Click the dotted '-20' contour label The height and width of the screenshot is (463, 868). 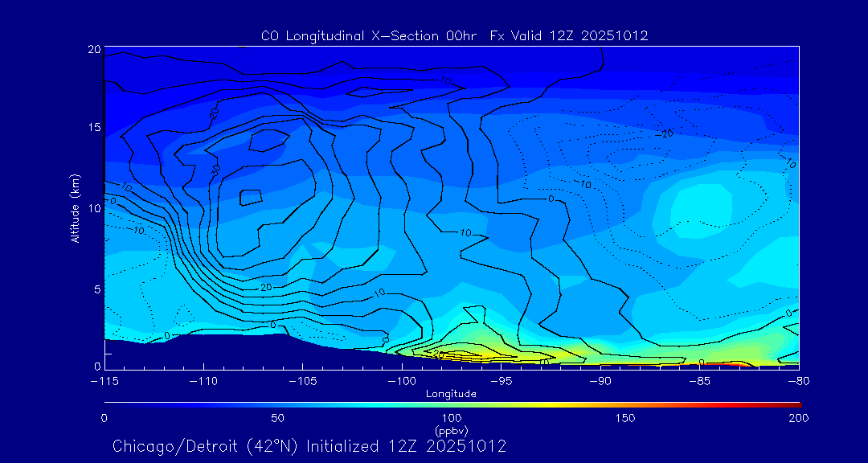click(663, 133)
